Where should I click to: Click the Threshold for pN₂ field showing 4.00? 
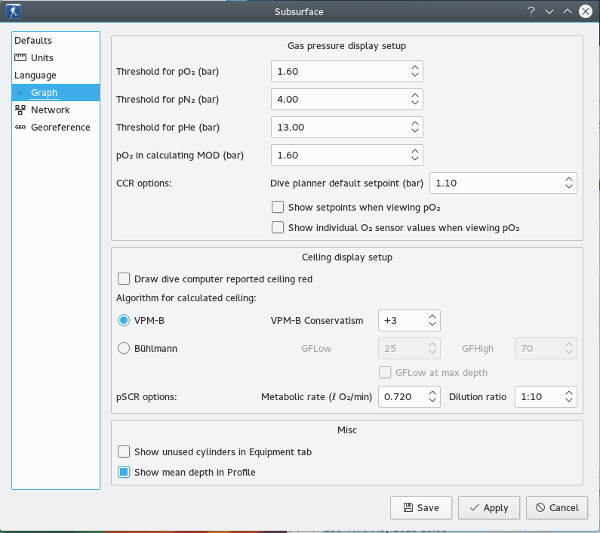347,99
